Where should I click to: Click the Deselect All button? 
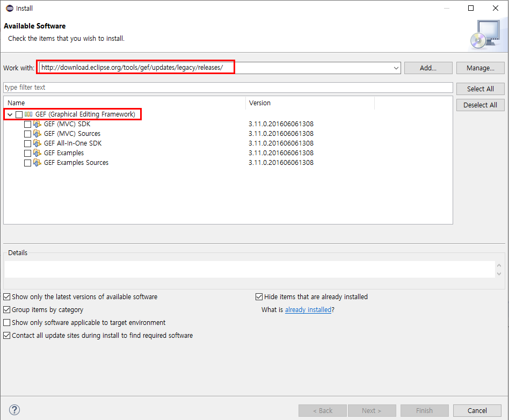[481, 105]
